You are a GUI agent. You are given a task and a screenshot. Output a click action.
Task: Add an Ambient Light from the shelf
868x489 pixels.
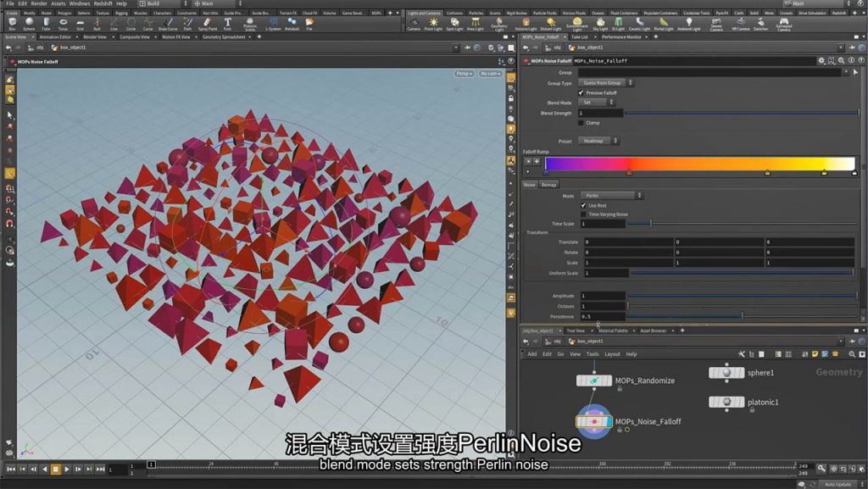click(688, 24)
